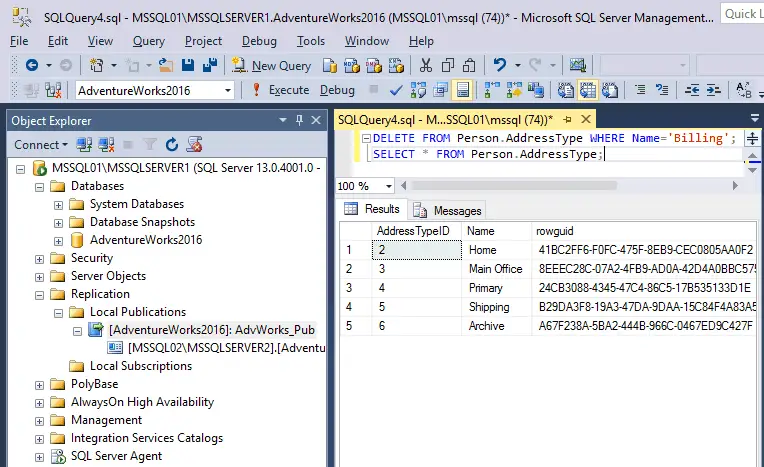
Task: Collapse the Local Publications folder
Action: [58, 313]
